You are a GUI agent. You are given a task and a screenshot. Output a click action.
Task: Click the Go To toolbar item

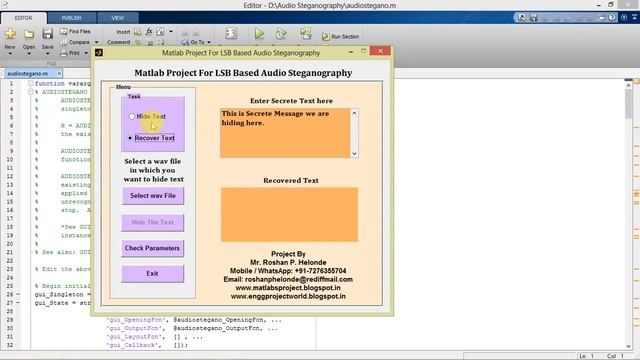pos(193,42)
